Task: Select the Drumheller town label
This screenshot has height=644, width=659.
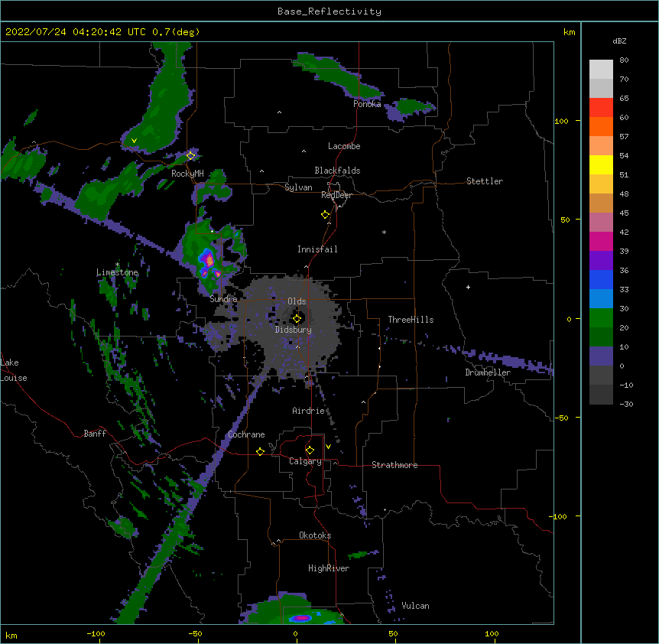Action: (488, 372)
